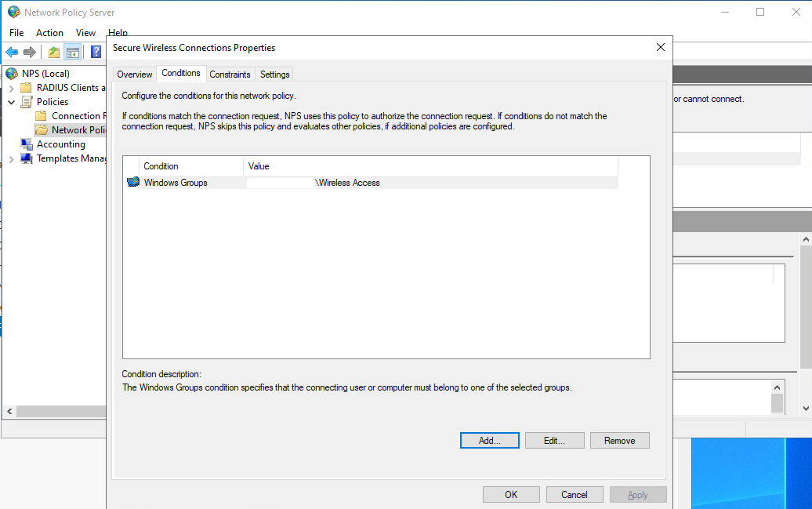Switch to the Constraints tab

click(230, 74)
